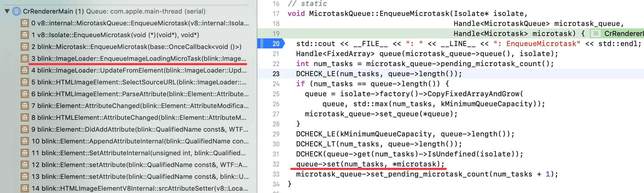Click line number 17 in the gutter
This screenshot has width=644, height=193.
coord(276,14)
